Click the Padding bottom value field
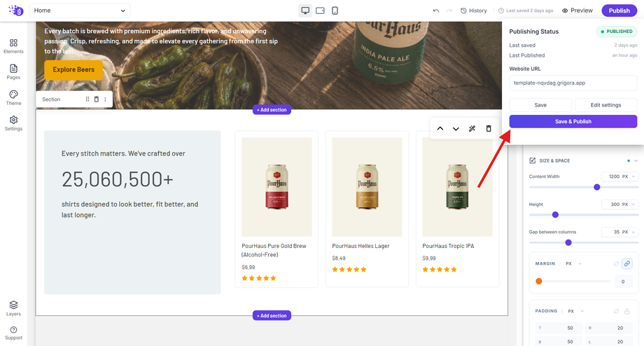The width and height of the screenshot is (644, 346). [x=559, y=342]
